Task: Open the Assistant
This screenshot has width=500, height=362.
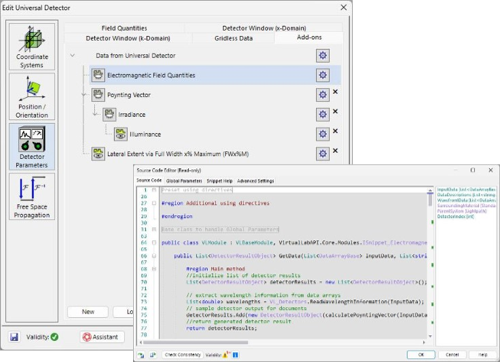Action: 102,337
